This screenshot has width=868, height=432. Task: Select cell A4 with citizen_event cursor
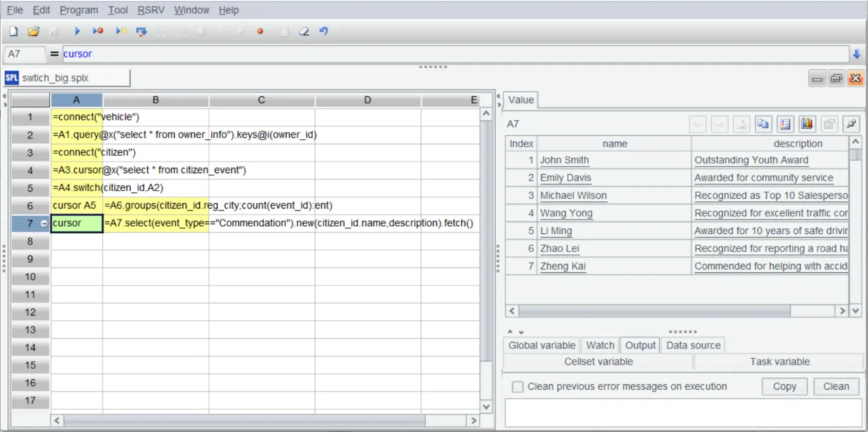pyautogui.click(x=77, y=170)
